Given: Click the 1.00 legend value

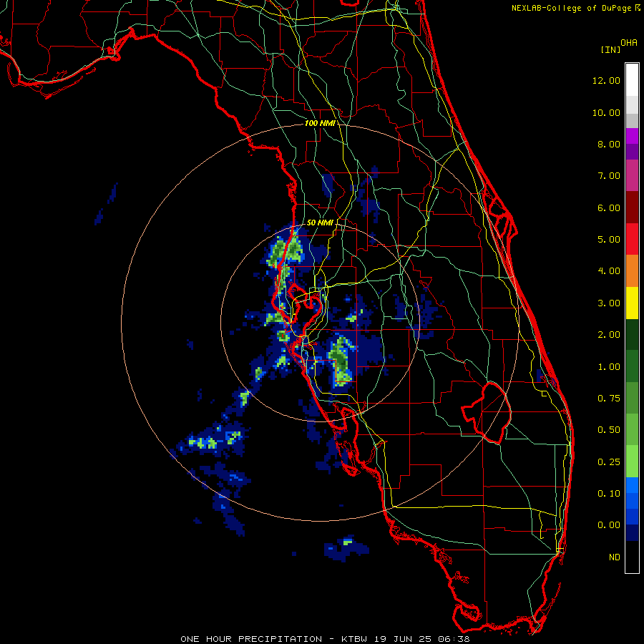Looking at the screenshot, I should pyautogui.click(x=609, y=367).
